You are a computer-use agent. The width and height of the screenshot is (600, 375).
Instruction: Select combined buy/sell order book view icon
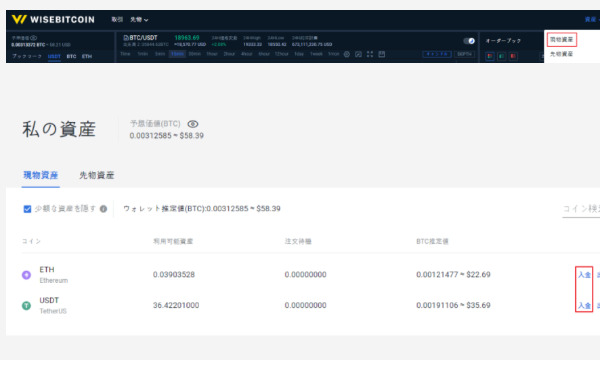pos(490,56)
